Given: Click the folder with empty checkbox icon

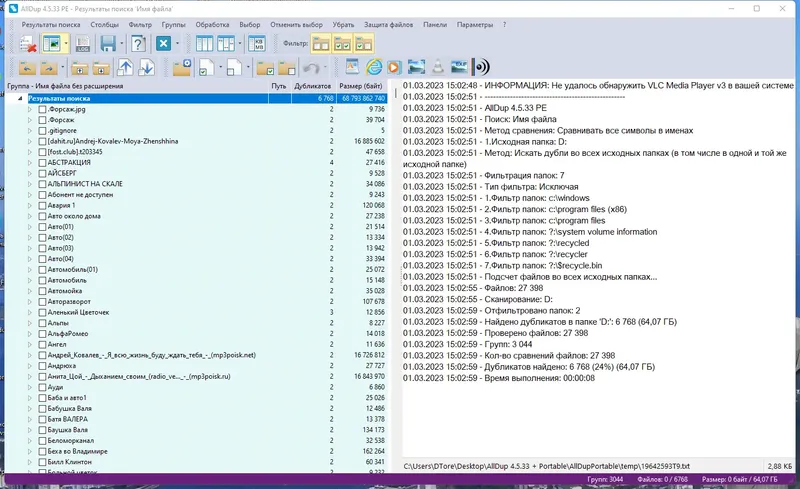Looking at the screenshot, I should point(287,67).
